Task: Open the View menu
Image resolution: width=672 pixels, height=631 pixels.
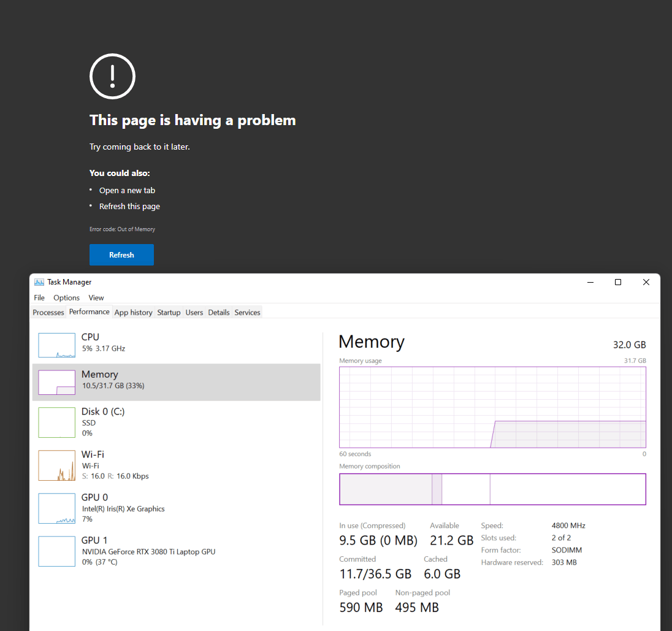Action: [96, 297]
